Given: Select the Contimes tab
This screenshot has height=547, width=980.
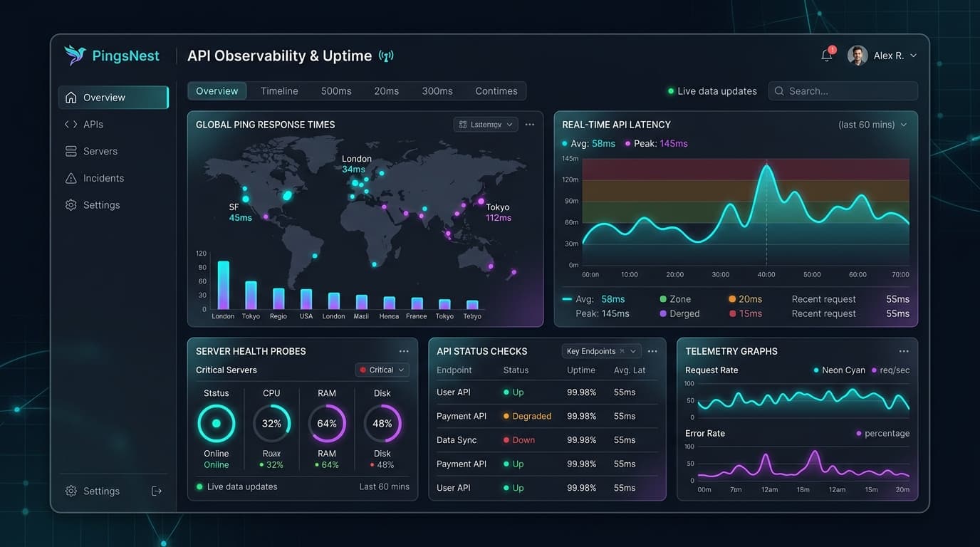Looking at the screenshot, I should tap(496, 91).
